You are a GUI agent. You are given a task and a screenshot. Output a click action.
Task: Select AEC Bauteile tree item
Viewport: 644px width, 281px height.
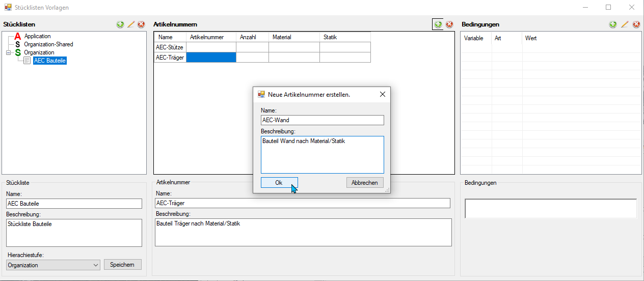50,61
